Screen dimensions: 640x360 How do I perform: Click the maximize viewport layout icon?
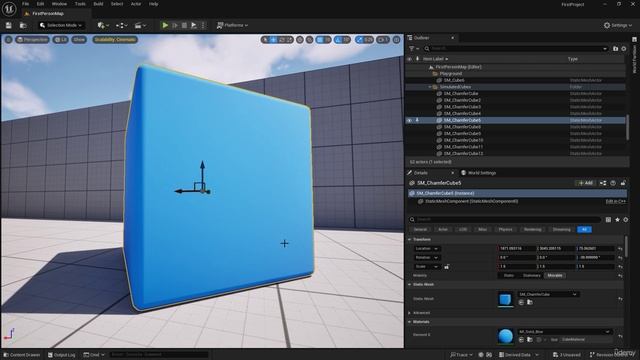396,40
